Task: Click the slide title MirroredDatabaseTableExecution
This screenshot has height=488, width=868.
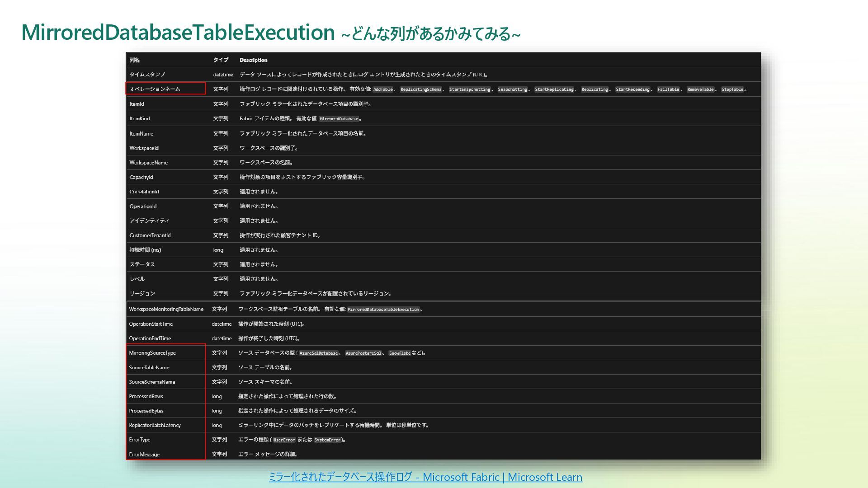Action: 178,33
